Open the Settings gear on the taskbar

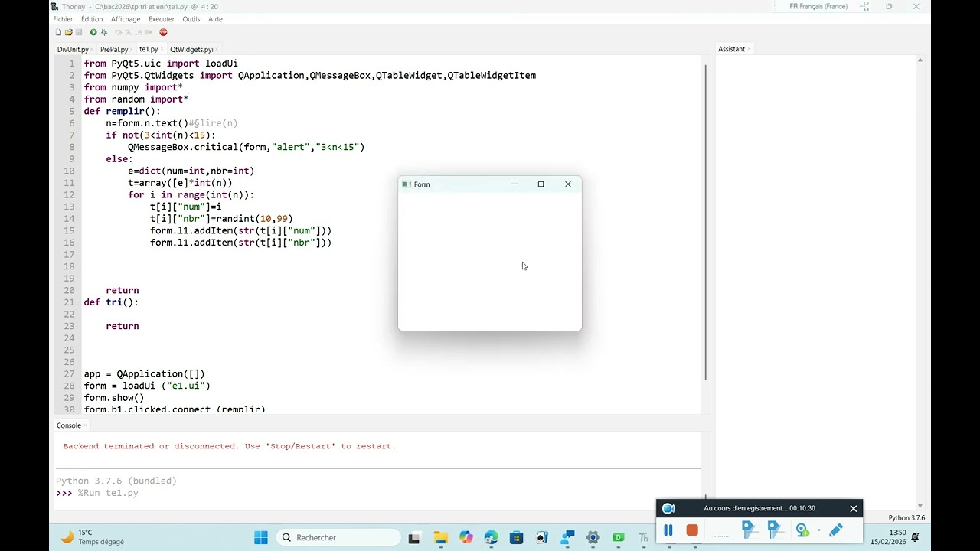coord(593,538)
